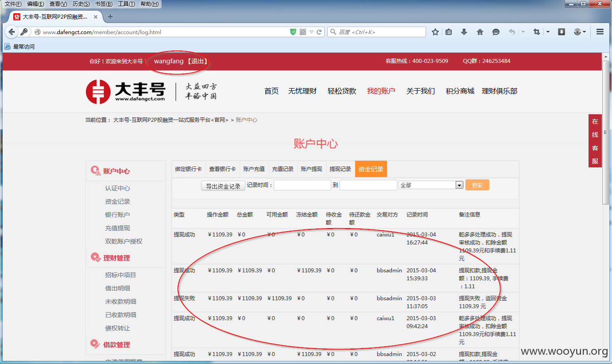Click the key icon beside the back button
This screenshot has height=364, width=612.
tap(24, 32)
